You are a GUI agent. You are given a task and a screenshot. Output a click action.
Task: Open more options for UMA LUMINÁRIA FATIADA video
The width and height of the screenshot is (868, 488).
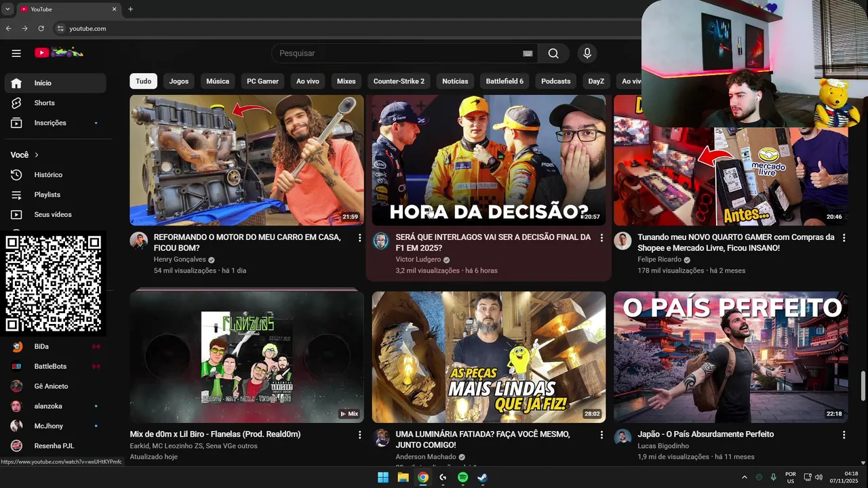tap(601, 434)
